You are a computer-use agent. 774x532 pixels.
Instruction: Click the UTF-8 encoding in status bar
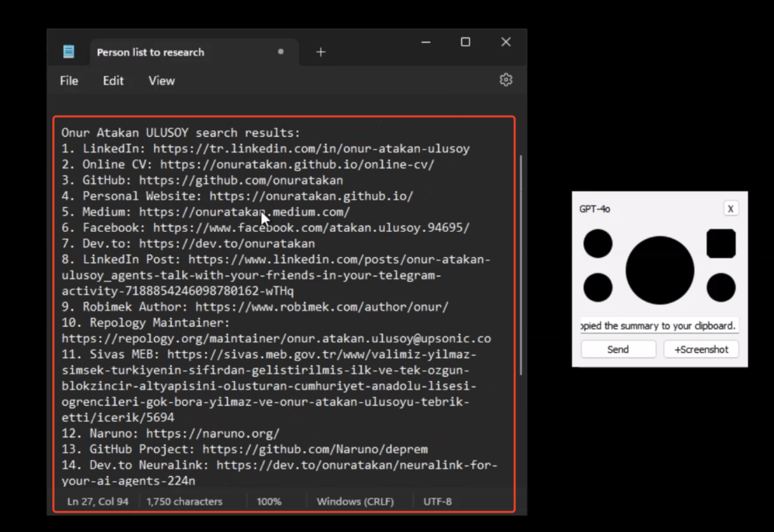(x=437, y=501)
